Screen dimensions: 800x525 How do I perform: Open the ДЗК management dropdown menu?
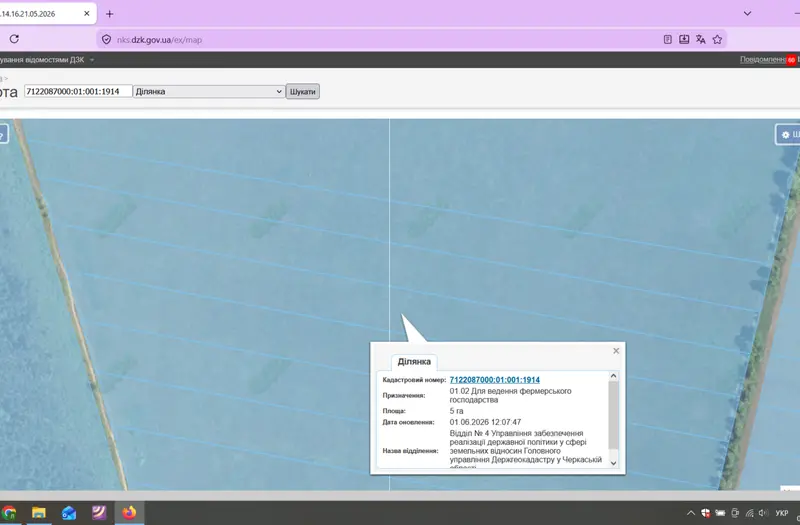coord(47,60)
